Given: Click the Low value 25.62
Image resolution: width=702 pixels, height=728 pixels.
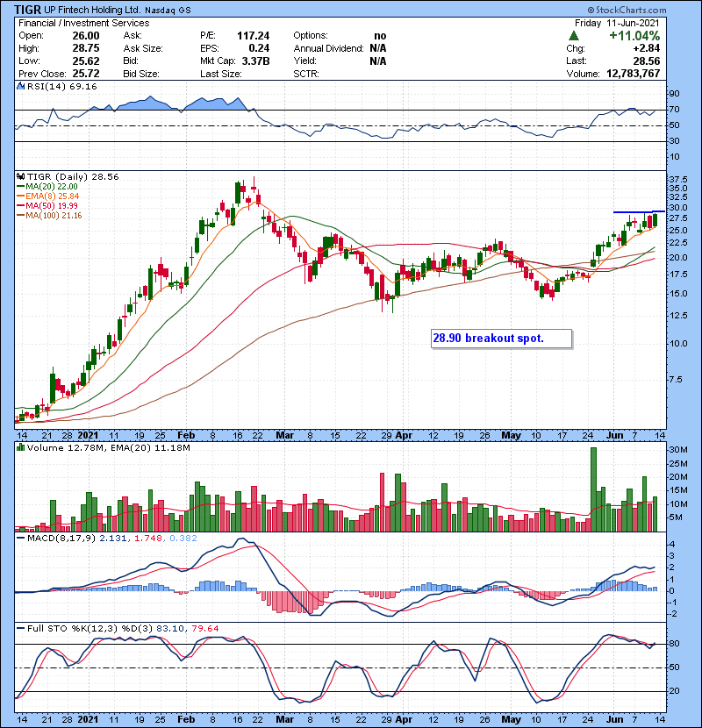Looking at the screenshot, I should (x=86, y=61).
